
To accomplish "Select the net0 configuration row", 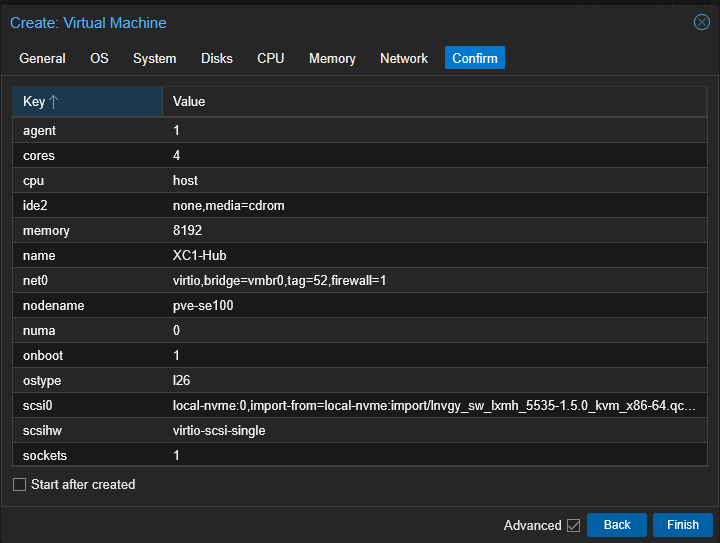I will 360,281.
